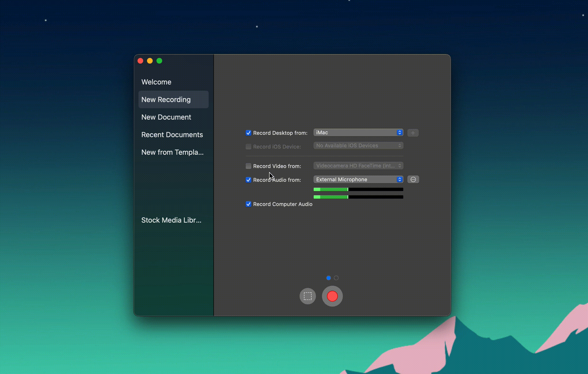588x374 pixels.
Task: Open the No Available iOS Devices dropdown
Action: pyautogui.click(x=358, y=146)
